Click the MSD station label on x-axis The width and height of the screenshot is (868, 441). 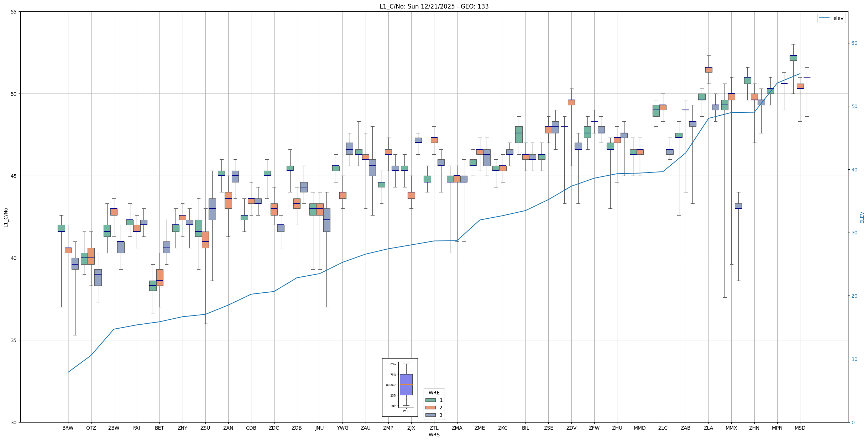click(800, 428)
